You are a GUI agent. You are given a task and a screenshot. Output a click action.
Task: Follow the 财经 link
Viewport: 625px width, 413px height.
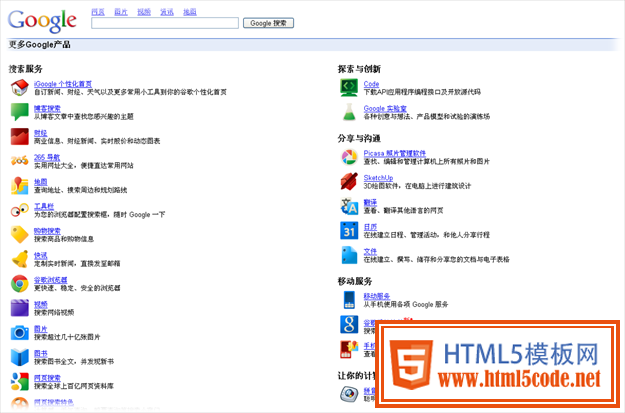[41, 133]
